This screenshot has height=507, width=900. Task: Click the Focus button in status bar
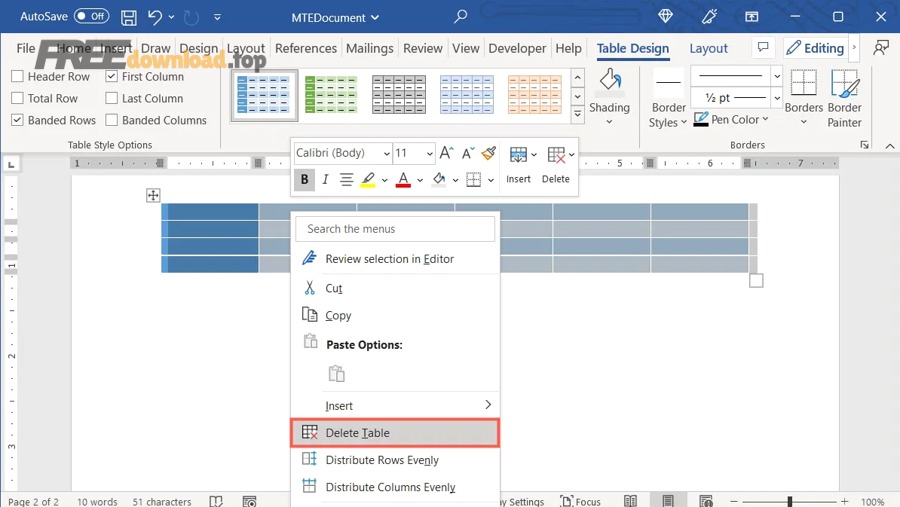(580, 501)
